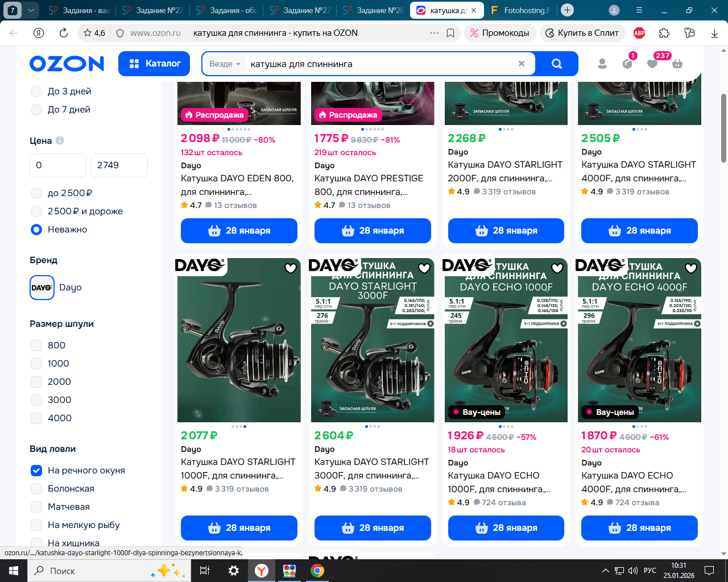Open the user profile icon
The width and height of the screenshot is (728, 582).
[x=602, y=64]
